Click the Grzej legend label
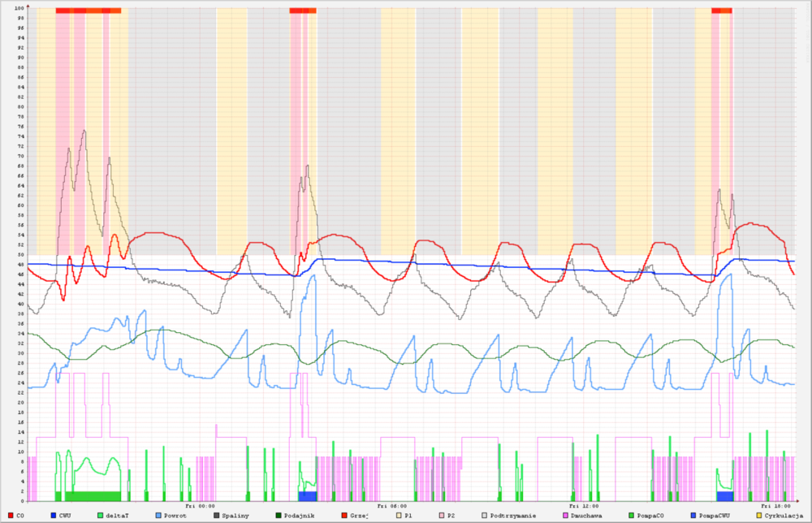The image size is (812, 523). pyautogui.click(x=360, y=515)
